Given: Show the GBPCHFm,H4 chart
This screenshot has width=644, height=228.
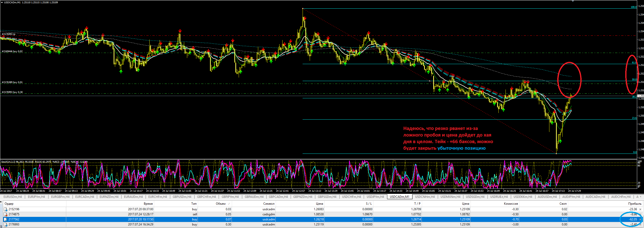Looking at the screenshot, I should pos(206,197).
